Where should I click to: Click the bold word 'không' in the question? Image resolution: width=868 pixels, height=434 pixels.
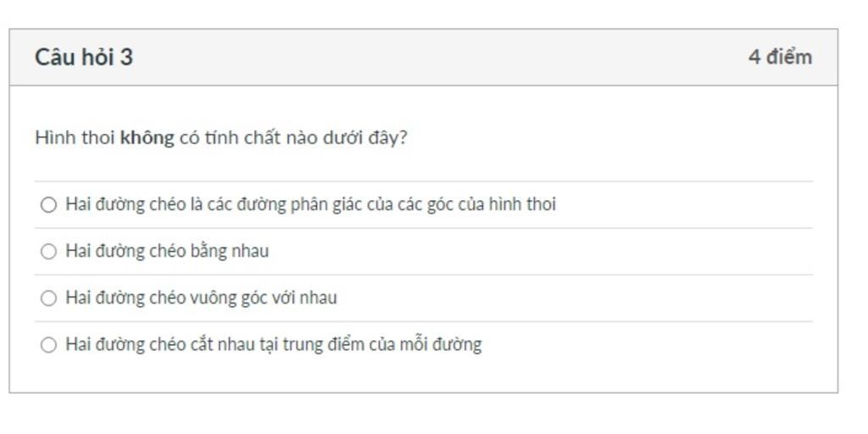click(147, 138)
